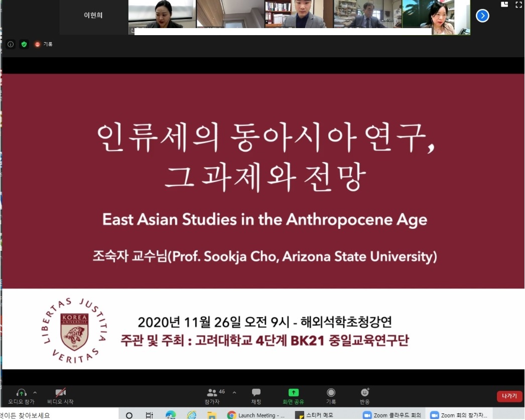Expand audio options arrow next to headphone
The height and width of the screenshot is (420, 525).
(35, 392)
